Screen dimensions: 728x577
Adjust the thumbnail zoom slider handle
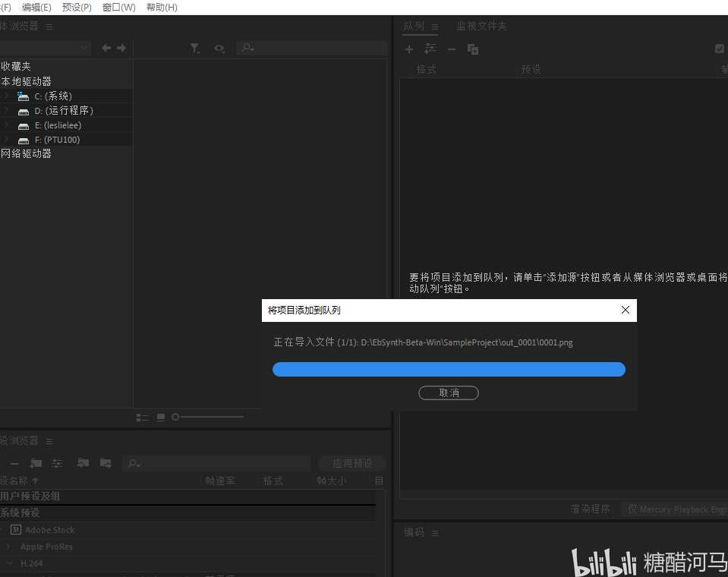coord(175,417)
